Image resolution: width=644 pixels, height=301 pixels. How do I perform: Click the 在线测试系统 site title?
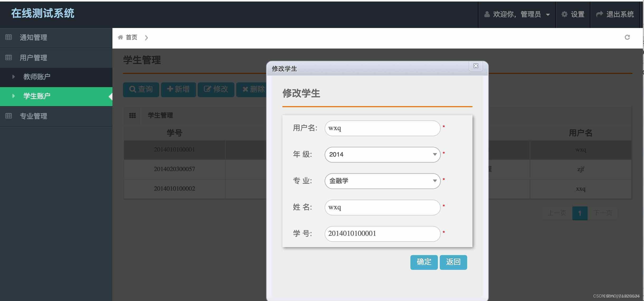[43, 13]
